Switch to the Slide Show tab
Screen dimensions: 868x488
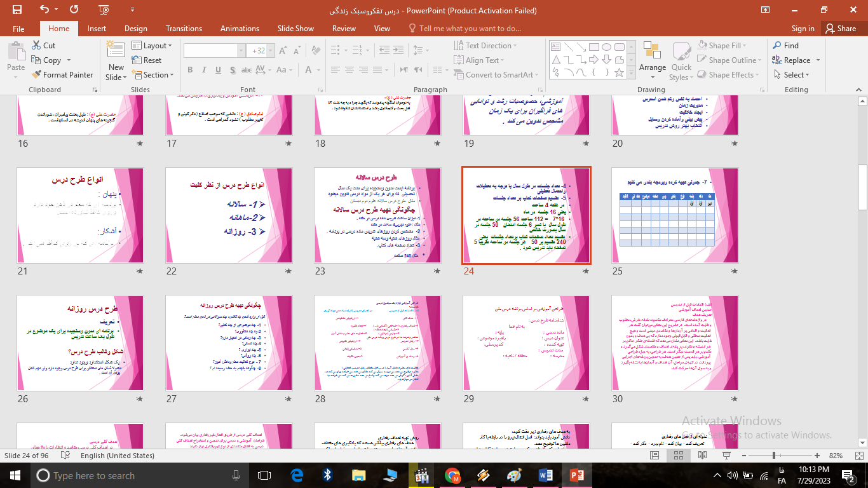295,29
